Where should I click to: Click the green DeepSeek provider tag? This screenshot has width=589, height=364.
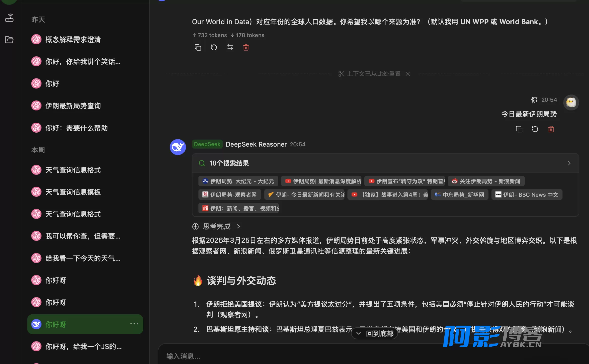(x=207, y=144)
